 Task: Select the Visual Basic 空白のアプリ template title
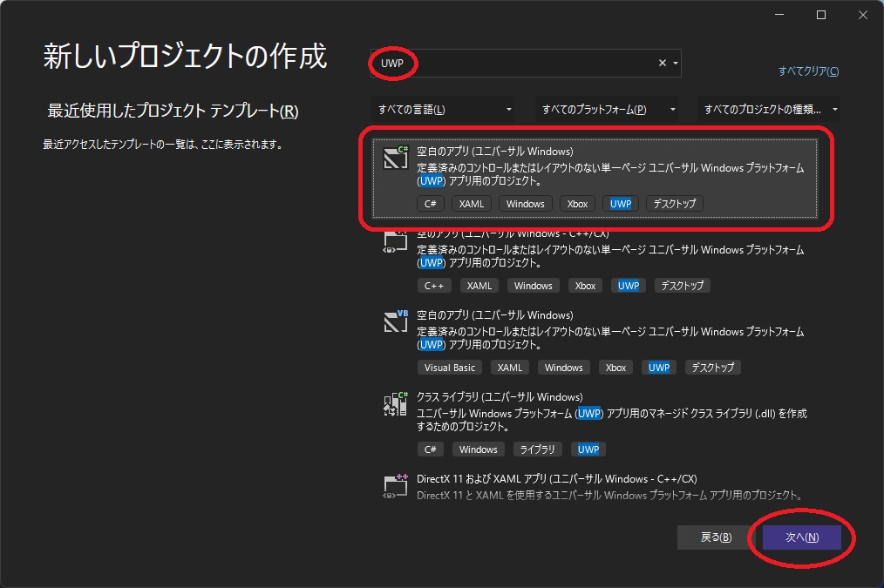point(494,314)
